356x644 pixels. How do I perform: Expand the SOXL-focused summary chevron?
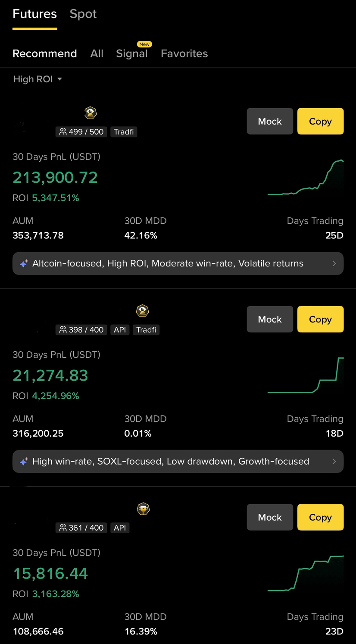334,461
